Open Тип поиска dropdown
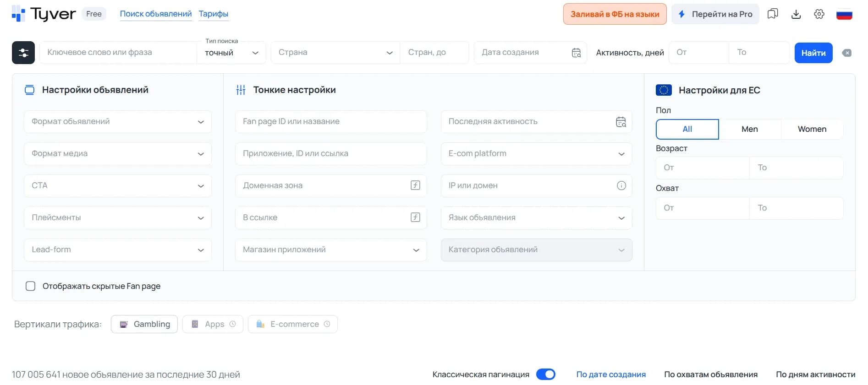Screen dimensions: 868x385 (x=231, y=53)
